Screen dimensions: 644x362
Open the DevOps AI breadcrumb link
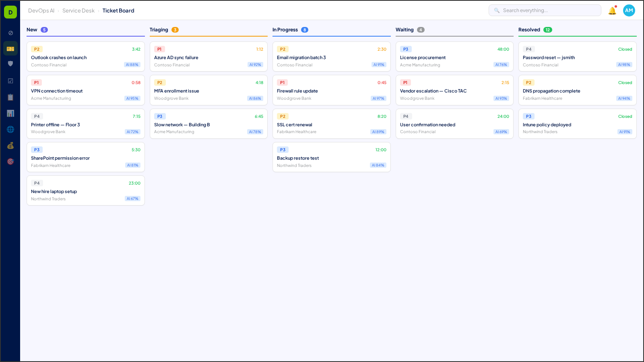42,10
